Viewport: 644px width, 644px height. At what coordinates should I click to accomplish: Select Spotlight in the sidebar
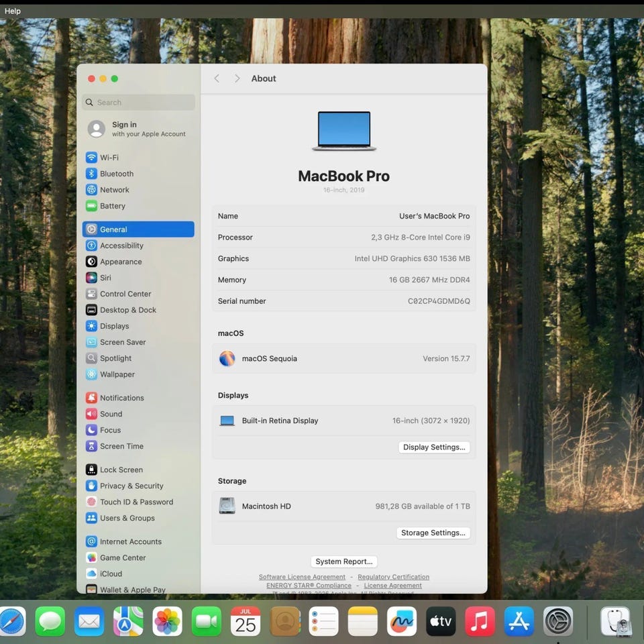pos(138,358)
